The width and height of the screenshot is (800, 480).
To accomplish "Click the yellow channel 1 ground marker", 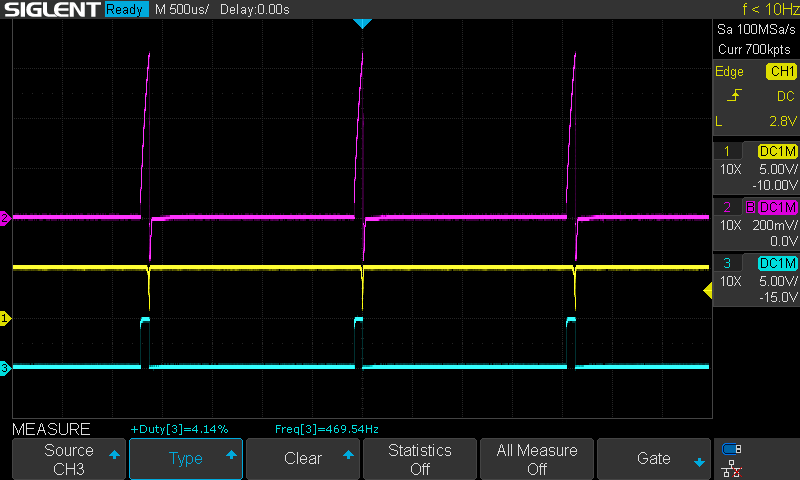I will (5, 318).
